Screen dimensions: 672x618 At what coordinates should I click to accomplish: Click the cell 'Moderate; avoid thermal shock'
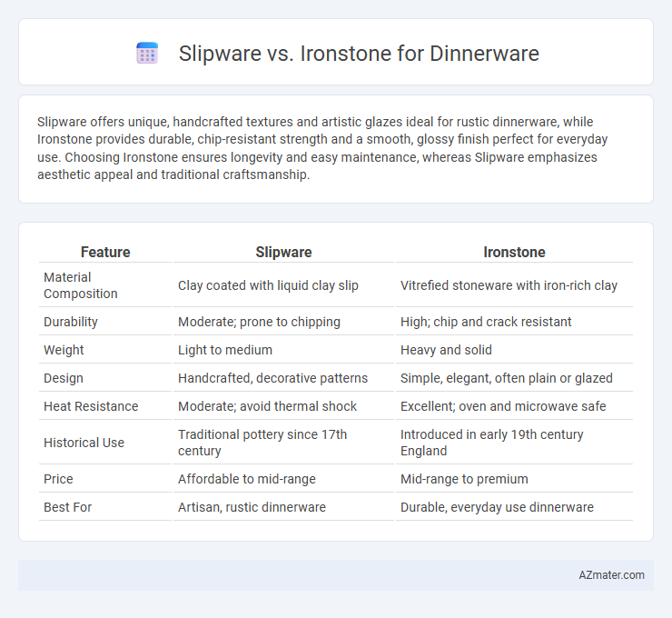click(x=267, y=406)
